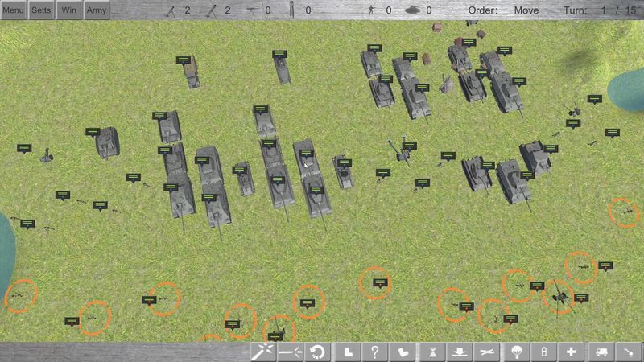Screen dimensions: 644x362
Task: Click the tank counter icon in top bar
Action: pyautogui.click(x=411, y=10)
